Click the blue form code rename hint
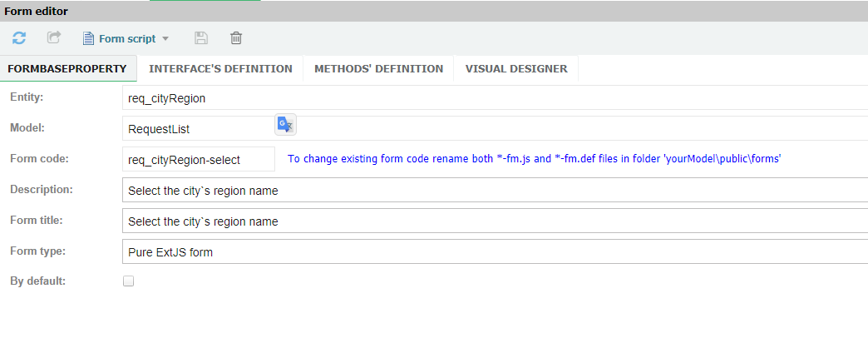This screenshot has height=338, width=868. pyautogui.click(x=534, y=159)
